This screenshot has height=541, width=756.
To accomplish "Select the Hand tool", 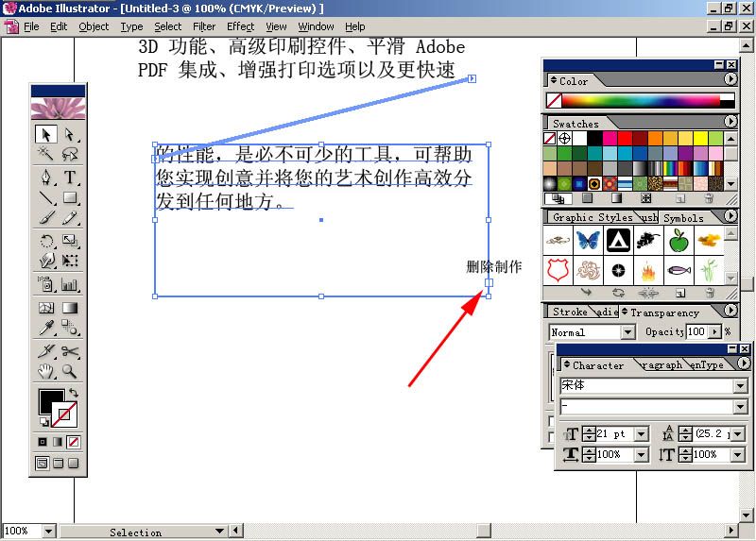I will [x=46, y=371].
